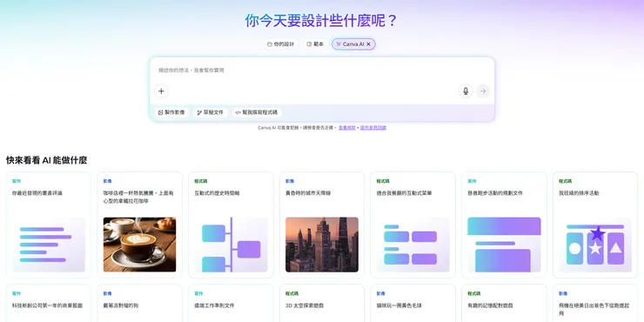Open the 你最近發現的著書評論 writing card
The width and height of the screenshot is (644, 322).
pos(49,225)
